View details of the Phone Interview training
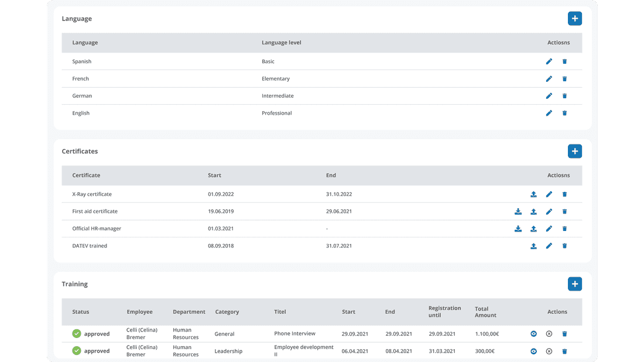This screenshot has height=362, width=644. [x=533, y=333]
